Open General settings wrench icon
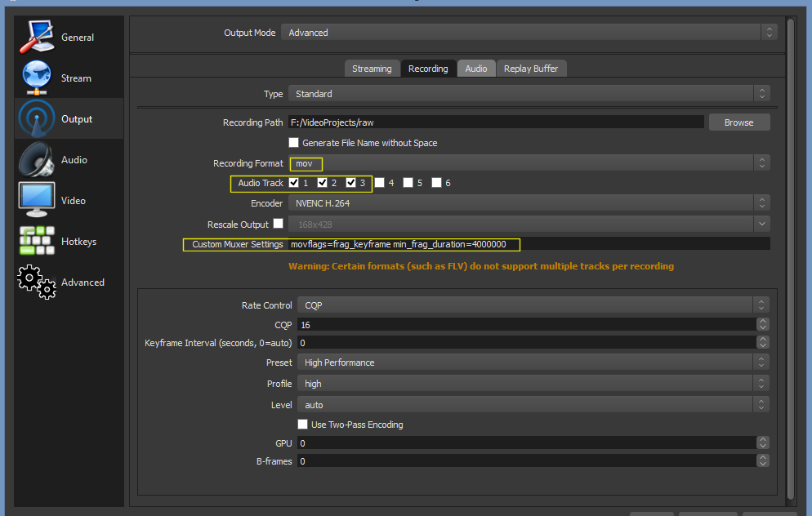Viewport: 812px width, 516px height. (37, 37)
